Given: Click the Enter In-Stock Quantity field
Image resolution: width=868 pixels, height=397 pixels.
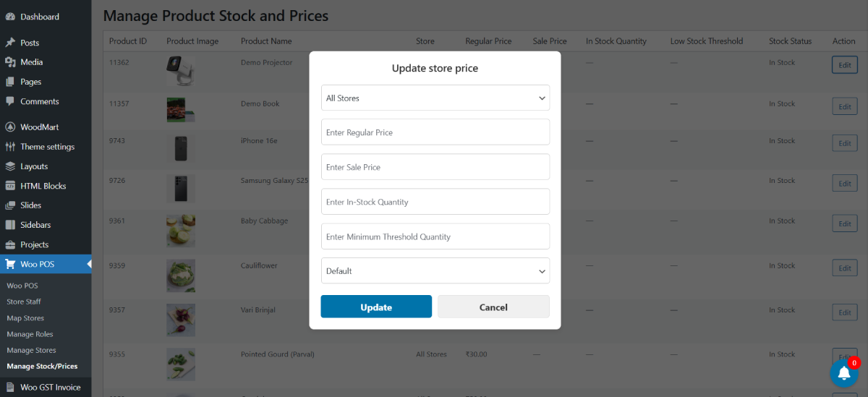Looking at the screenshot, I should 435,202.
